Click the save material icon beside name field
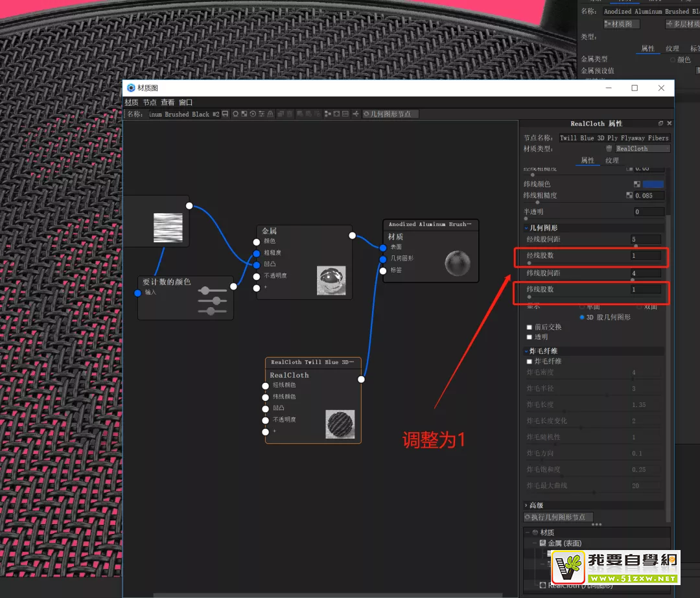This screenshot has height=598, width=700. point(225,114)
